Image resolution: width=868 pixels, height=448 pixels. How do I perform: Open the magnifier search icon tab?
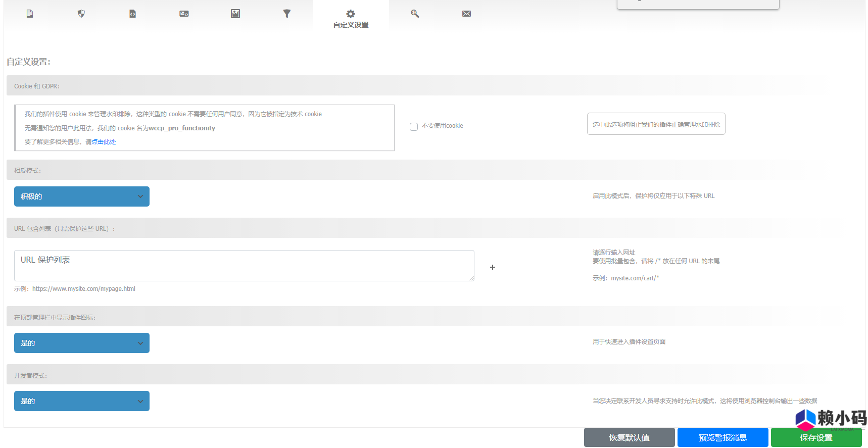[415, 14]
